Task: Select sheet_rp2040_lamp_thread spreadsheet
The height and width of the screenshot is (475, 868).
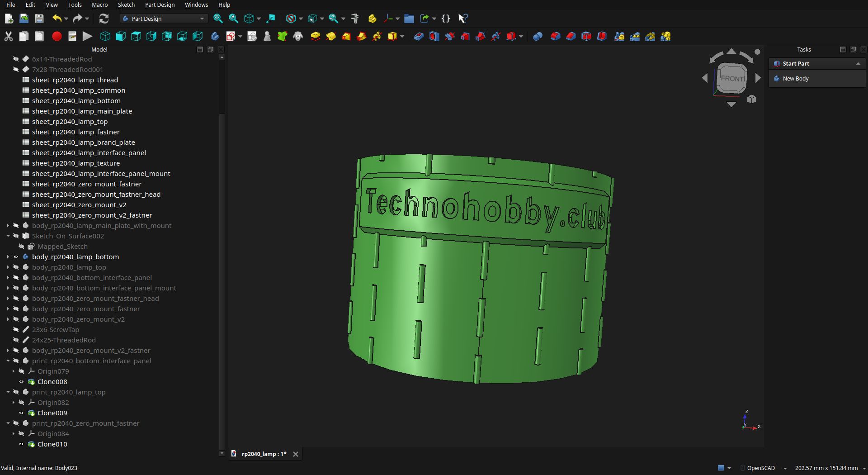Action: [x=75, y=80]
